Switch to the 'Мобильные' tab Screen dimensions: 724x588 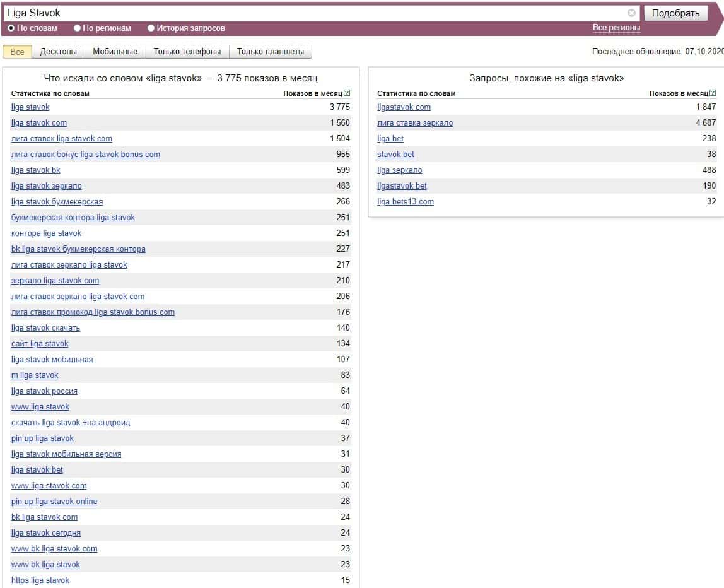click(x=115, y=52)
